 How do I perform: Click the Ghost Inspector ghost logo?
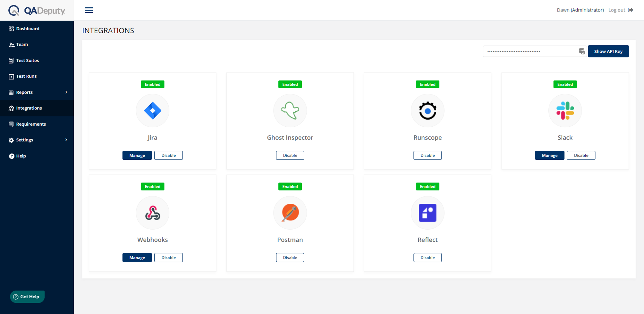tap(290, 111)
